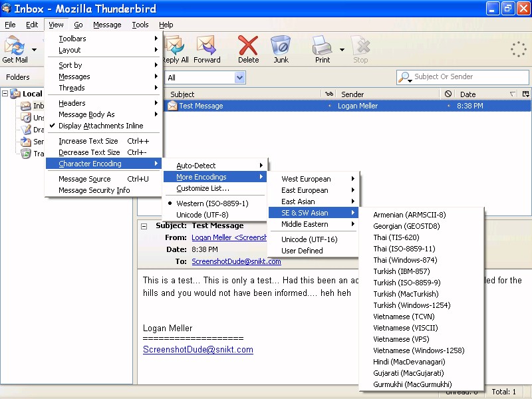Select the Unsent folder icon
This screenshot has width=532, height=399.
pyautogui.click(x=26, y=118)
